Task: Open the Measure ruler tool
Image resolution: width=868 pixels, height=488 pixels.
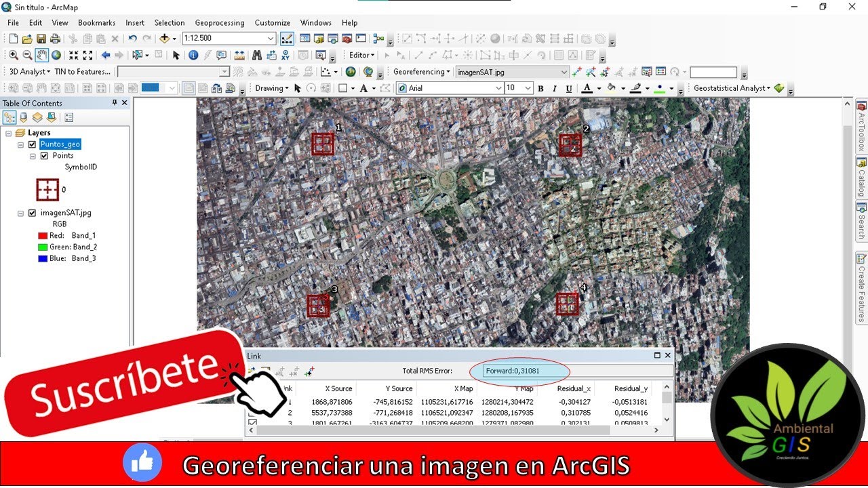Action: [x=239, y=55]
